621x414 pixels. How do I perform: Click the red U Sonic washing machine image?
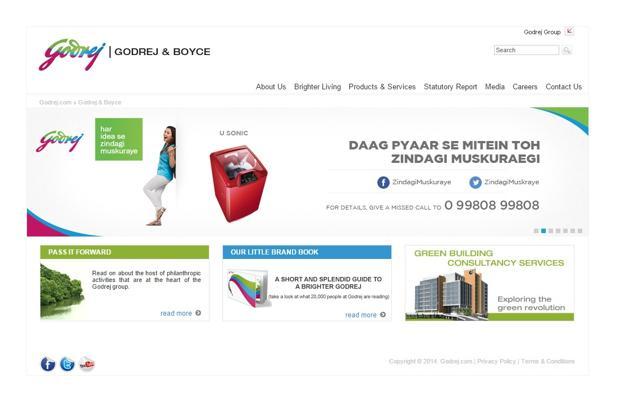(238, 184)
